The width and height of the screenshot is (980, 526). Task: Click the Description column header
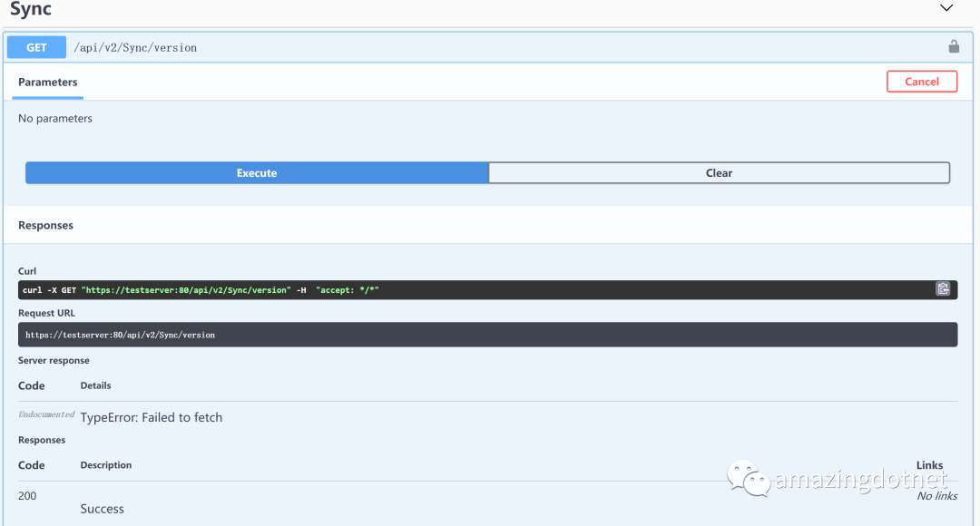tap(105, 464)
